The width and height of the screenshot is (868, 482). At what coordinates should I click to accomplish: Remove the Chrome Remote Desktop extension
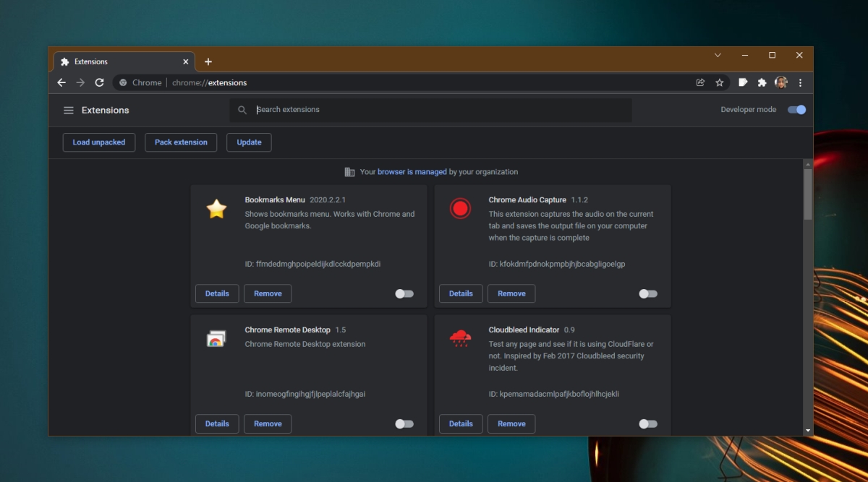click(268, 423)
